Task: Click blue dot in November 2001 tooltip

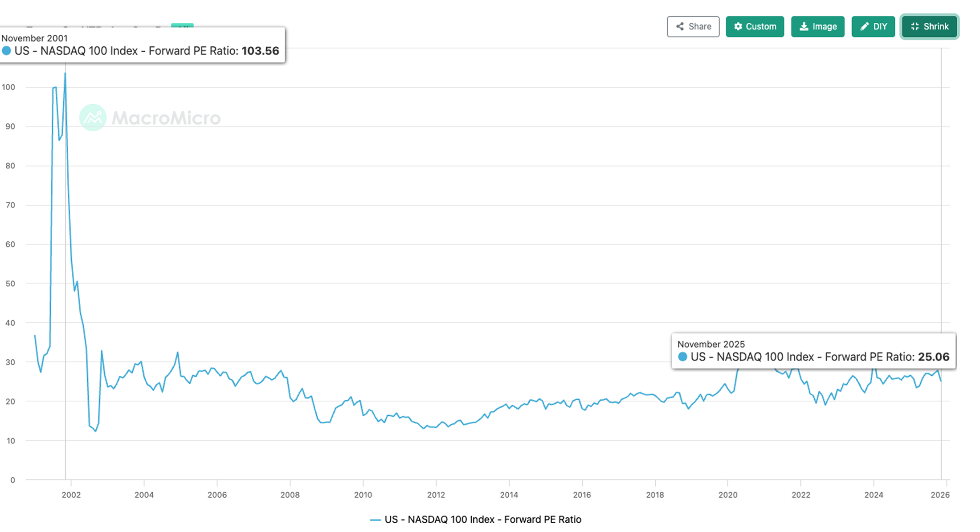Action: (7, 51)
